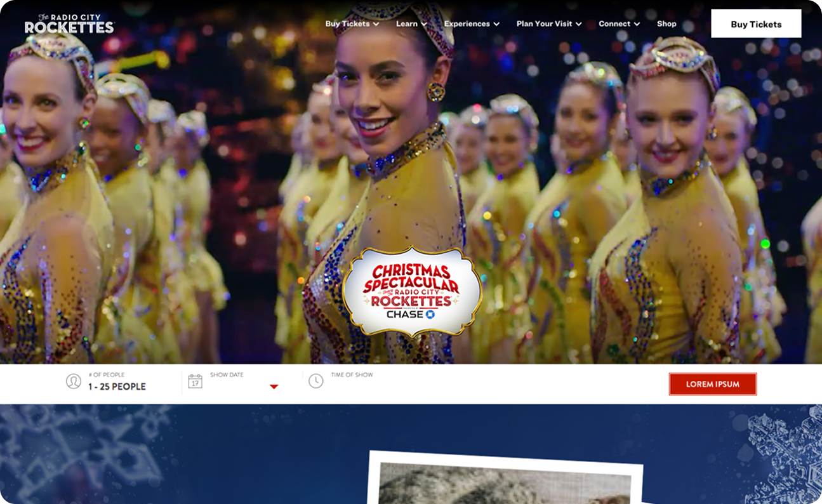Expand the Buy Tickets chevron in nav
Image resolution: width=822 pixels, height=504 pixels.
pos(376,24)
